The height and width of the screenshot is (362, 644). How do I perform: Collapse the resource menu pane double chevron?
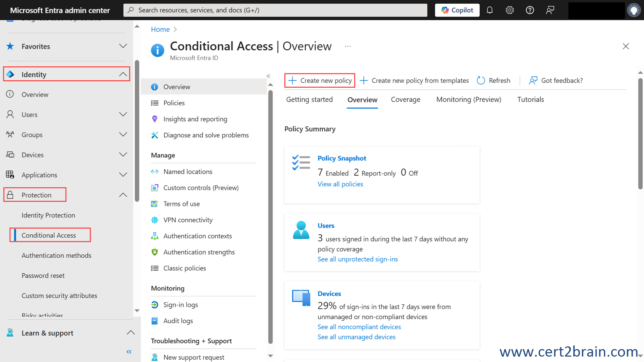[268, 76]
